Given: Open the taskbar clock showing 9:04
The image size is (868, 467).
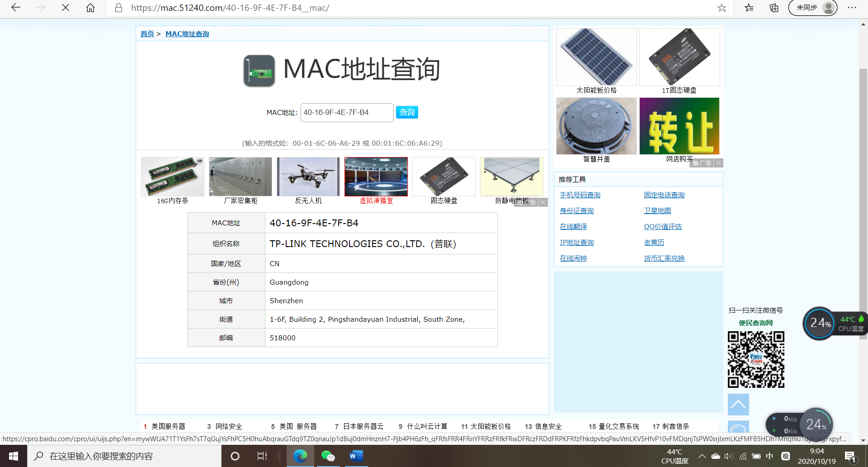Looking at the screenshot, I should (x=817, y=456).
